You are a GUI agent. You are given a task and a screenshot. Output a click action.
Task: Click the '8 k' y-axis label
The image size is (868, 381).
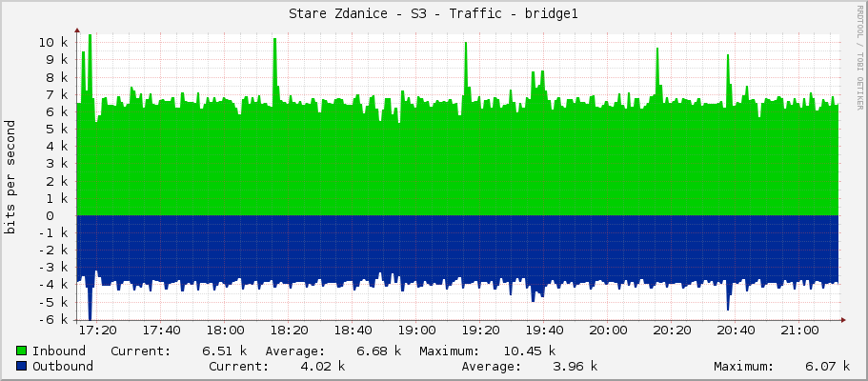click(58, 77)
